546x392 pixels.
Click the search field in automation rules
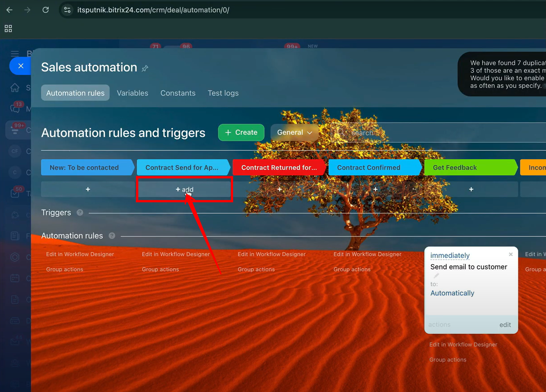[439, 133]
